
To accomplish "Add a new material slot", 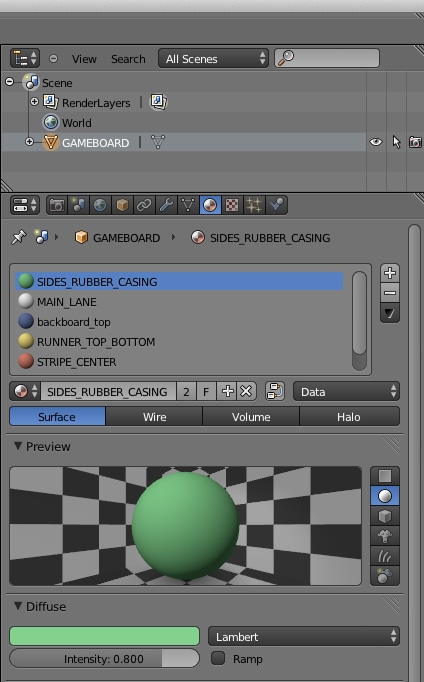I will 390,273.
